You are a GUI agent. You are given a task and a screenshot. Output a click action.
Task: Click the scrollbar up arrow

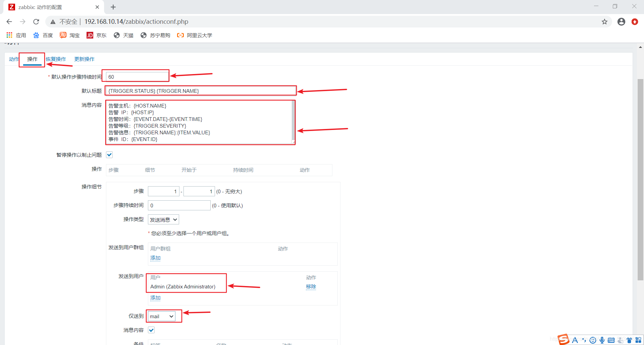point(640,47)
